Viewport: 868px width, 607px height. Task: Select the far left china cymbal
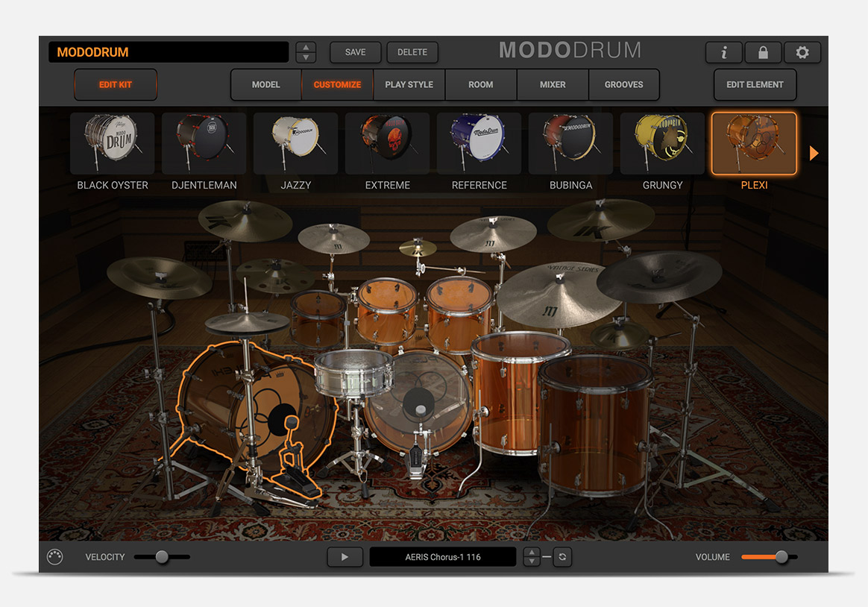160,277
